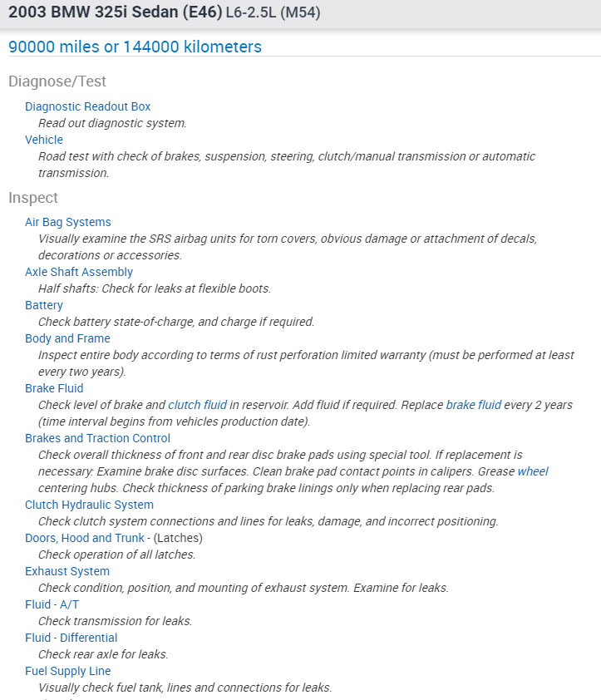Open the Battery inspection link
Image resolution: width=601 pixels, height=700 pixels.
click(x=43, y=305)
